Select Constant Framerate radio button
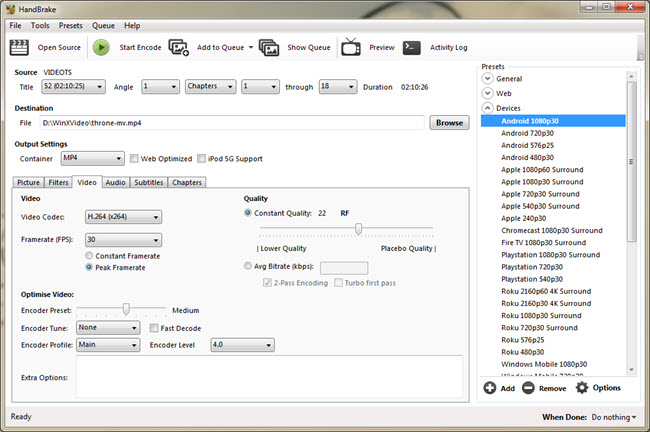The image size is (650, 432). coord(89,255)
